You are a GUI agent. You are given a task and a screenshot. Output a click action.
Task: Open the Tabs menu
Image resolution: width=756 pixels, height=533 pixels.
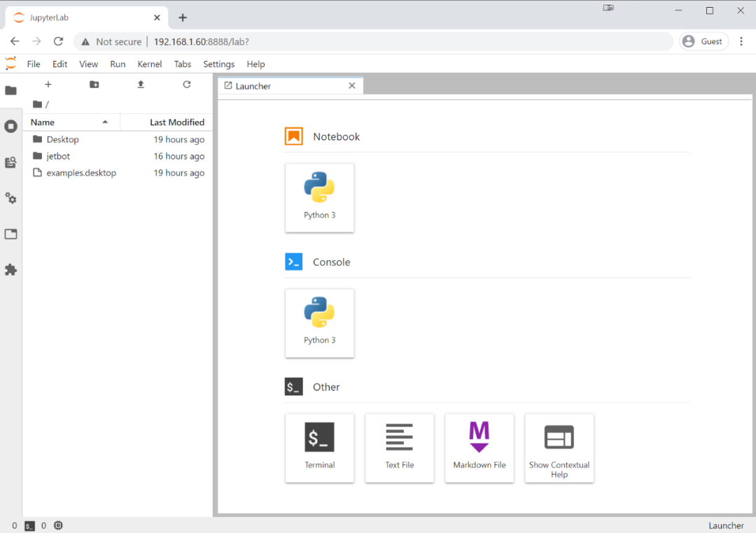(182, 64)
